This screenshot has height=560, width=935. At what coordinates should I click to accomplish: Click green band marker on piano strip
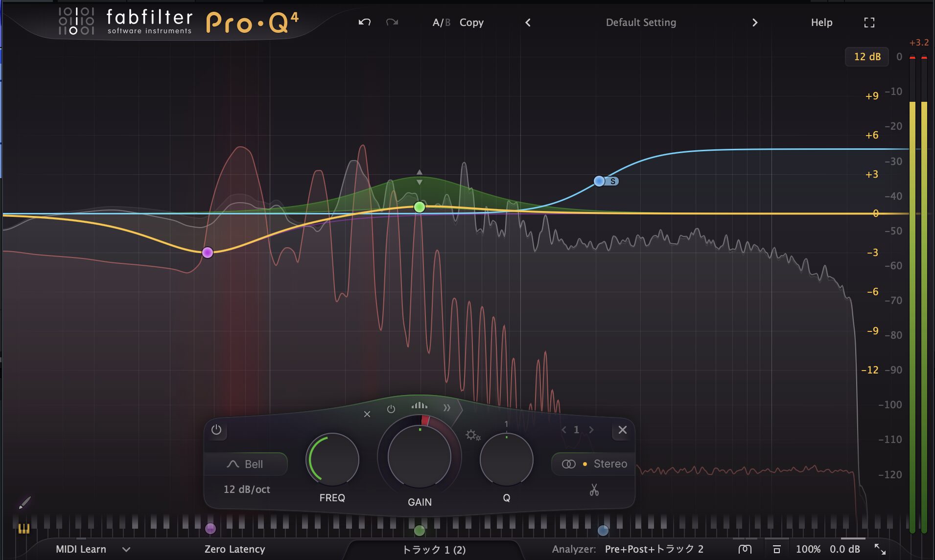(x=420, y=531)
